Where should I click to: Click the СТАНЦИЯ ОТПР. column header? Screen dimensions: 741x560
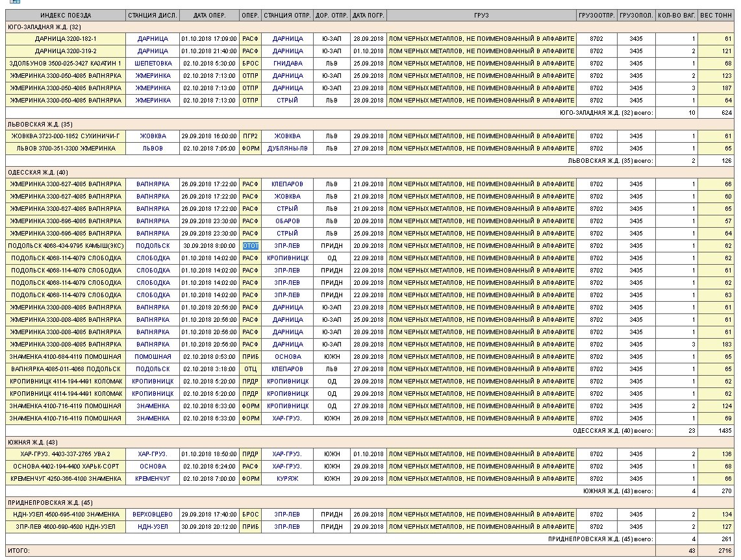287,15
